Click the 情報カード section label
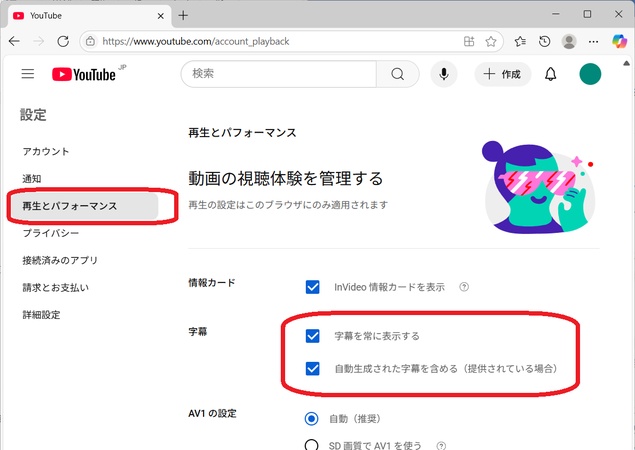The height and width of the screenshot is (450, 635). pyautogui.click(x=212, y=283)
